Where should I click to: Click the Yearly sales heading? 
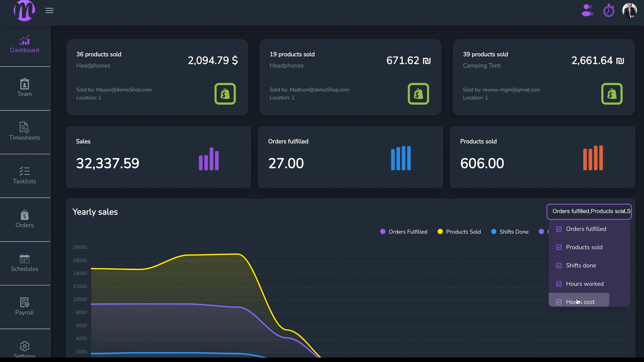click(x=95, y=212)
